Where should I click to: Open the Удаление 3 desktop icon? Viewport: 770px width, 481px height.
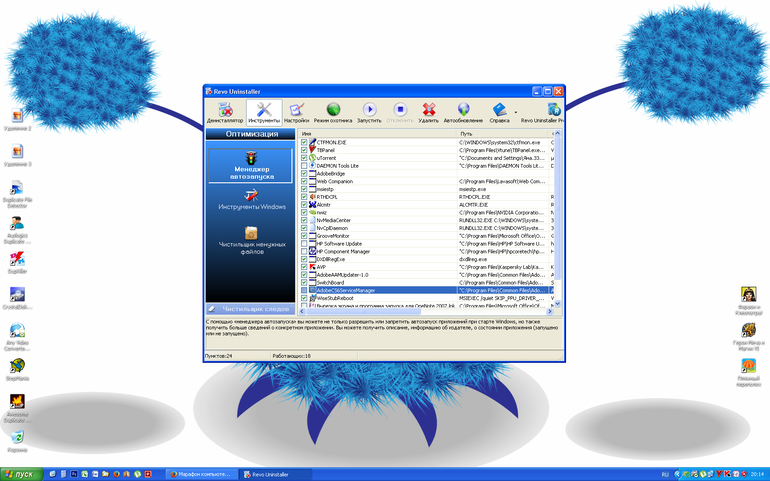coord(17,156)
